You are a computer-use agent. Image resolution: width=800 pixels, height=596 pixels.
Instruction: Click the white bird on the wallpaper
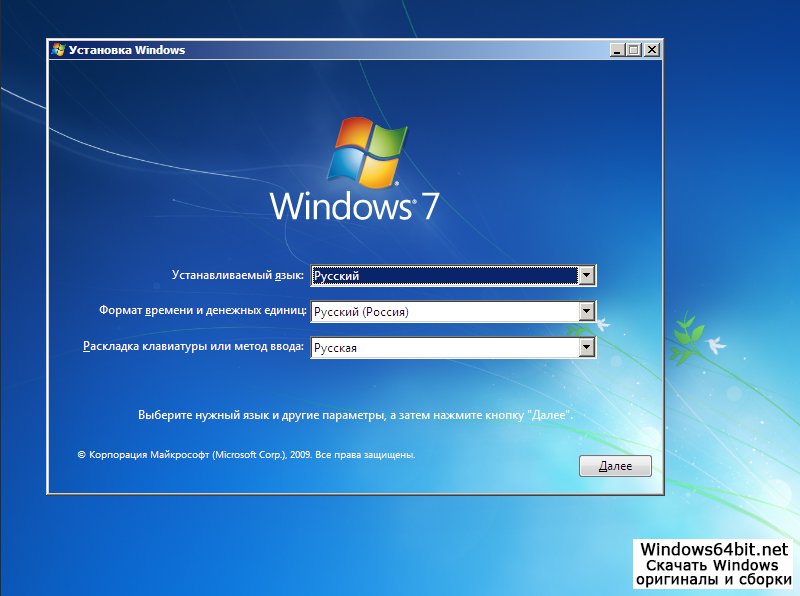(x=715, y=345)
